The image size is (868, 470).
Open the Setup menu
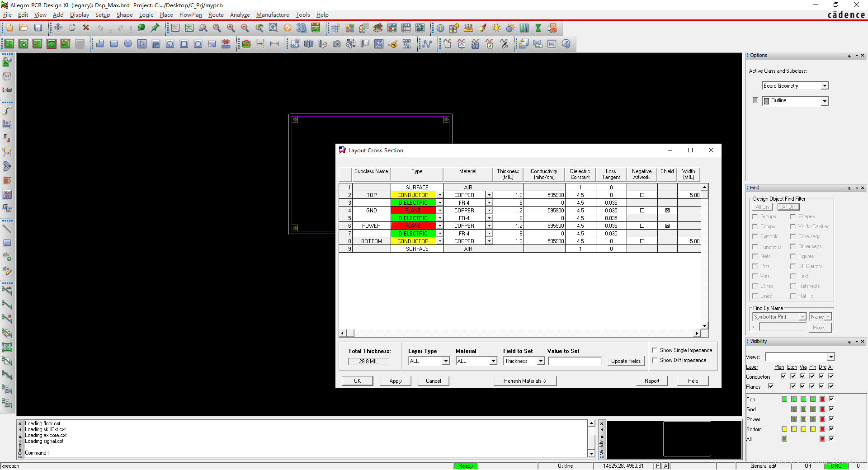pyautogui.click(x=103, y=15)
